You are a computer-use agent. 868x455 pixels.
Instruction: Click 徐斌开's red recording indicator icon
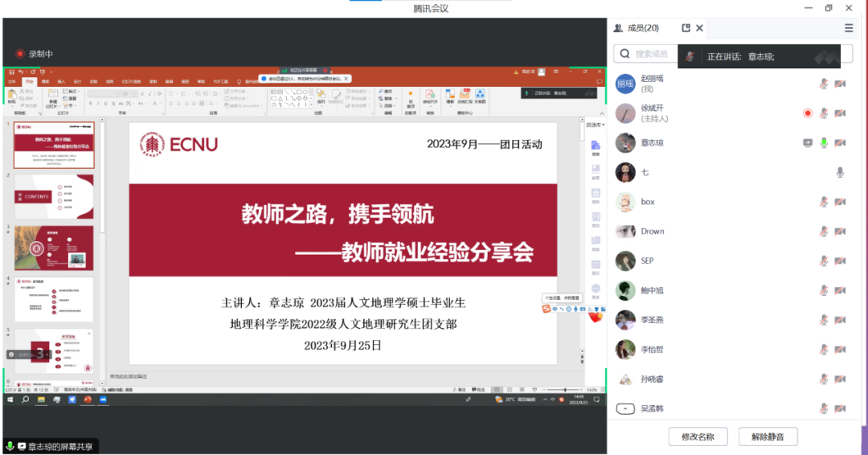pyautogui.click(x=808, y=113)
